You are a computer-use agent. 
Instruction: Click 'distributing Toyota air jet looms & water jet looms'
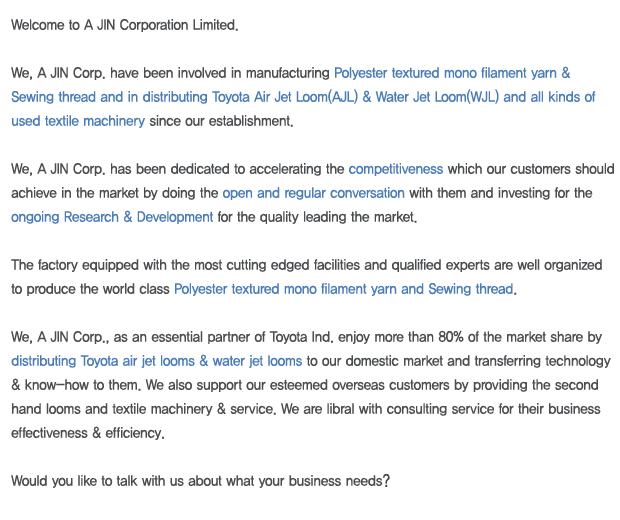157,361
